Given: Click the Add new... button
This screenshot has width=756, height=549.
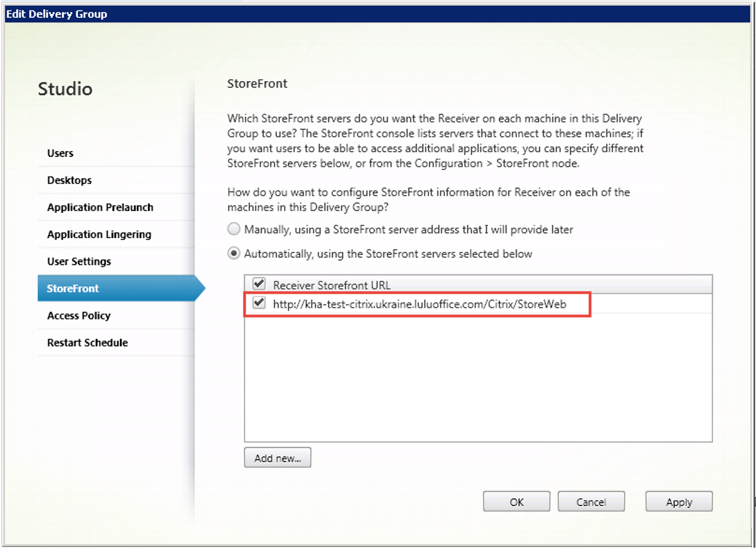Looking at the screenshot, I should 277,458.
